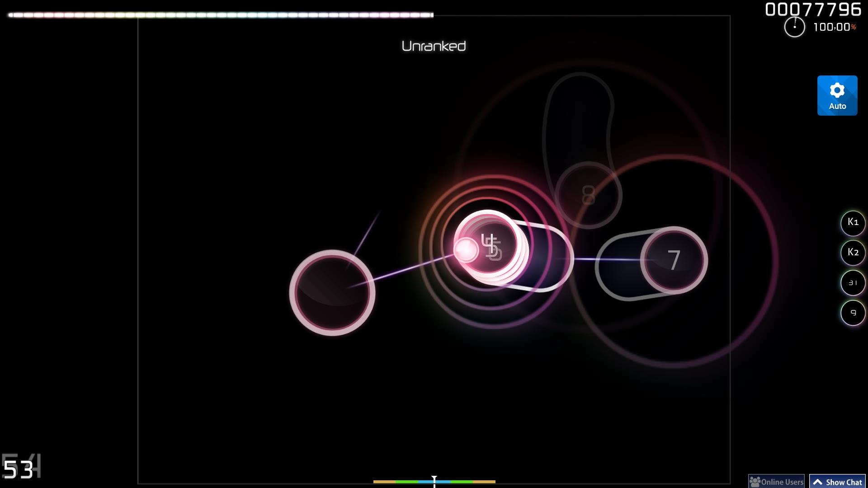Click the K1 key counter
The height and width of the screenshot is (488, 868).
click(853, 223)
